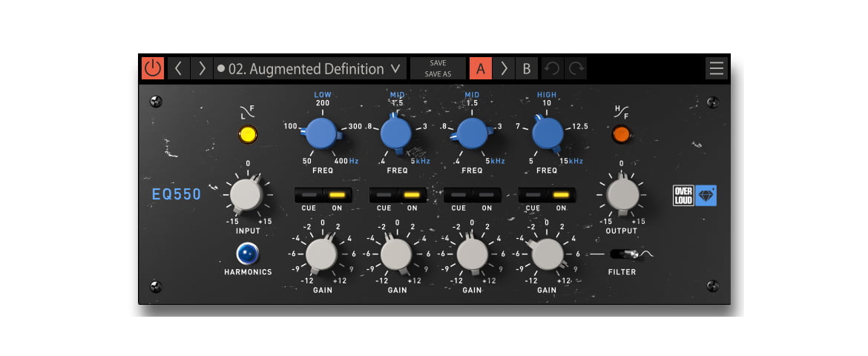The image size is (868, 356).
Task: Enable CUE on the first MID band
Action: (x=384, y=195)
